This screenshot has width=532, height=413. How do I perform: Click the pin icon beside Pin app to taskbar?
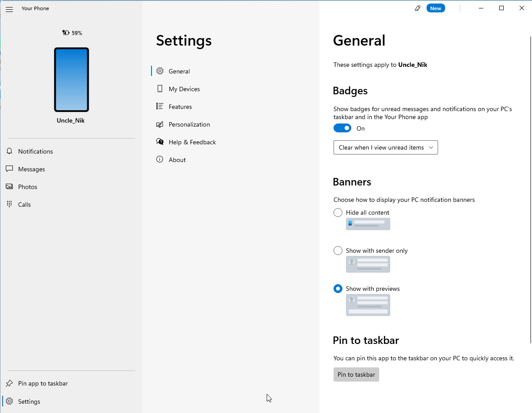[9, 383]
